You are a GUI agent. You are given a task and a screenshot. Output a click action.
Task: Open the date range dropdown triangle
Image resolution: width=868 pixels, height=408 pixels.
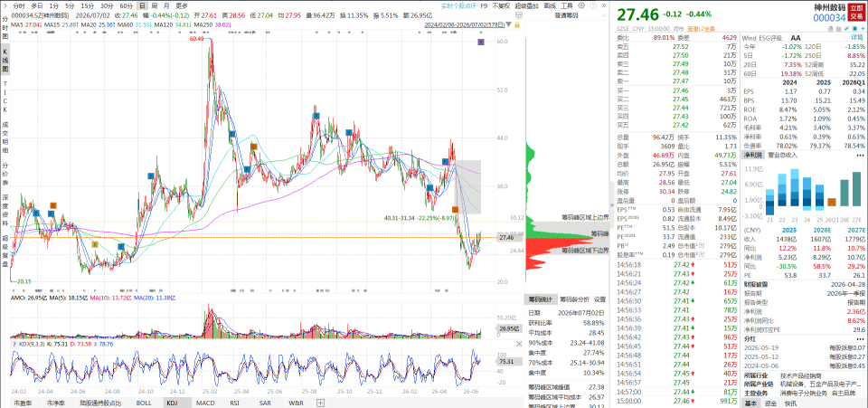508,25
